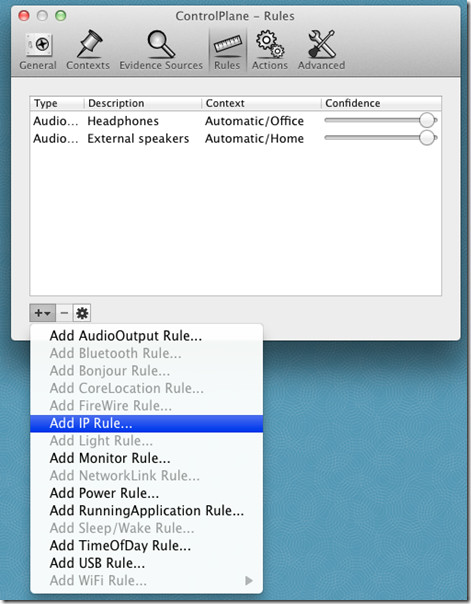Open the Contexts pushpin pane
This screenshot has height=604, width=471.
88,51
